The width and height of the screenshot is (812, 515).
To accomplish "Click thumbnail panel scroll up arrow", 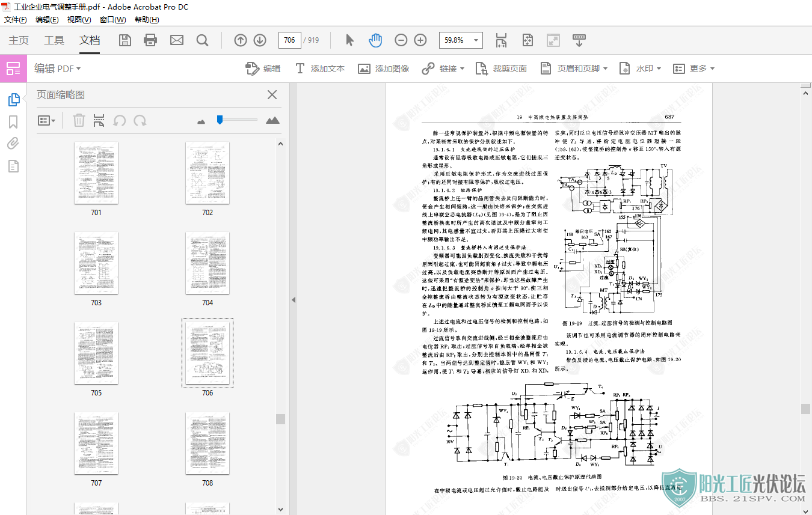I will click(x=280, y=143).
